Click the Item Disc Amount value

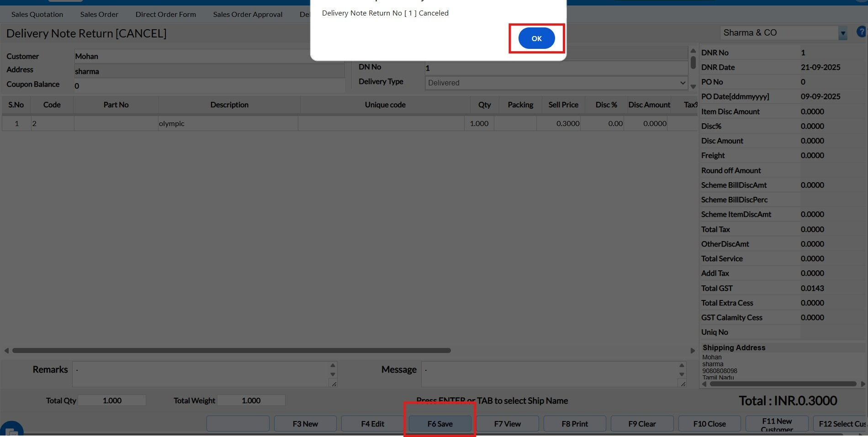[812, 111]
